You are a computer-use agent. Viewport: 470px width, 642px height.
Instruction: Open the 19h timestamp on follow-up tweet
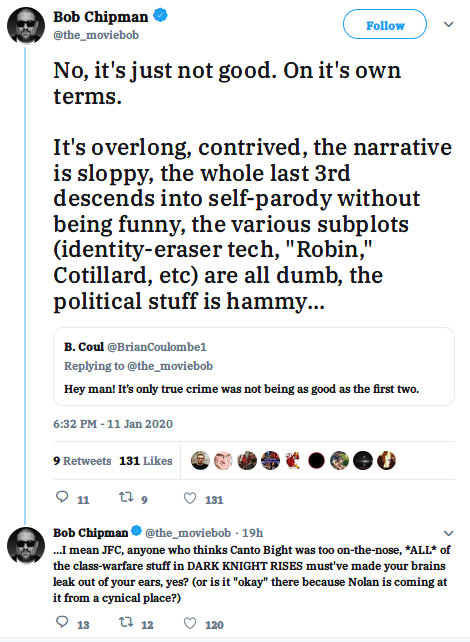pyautogui.click(x=252, y=533)
